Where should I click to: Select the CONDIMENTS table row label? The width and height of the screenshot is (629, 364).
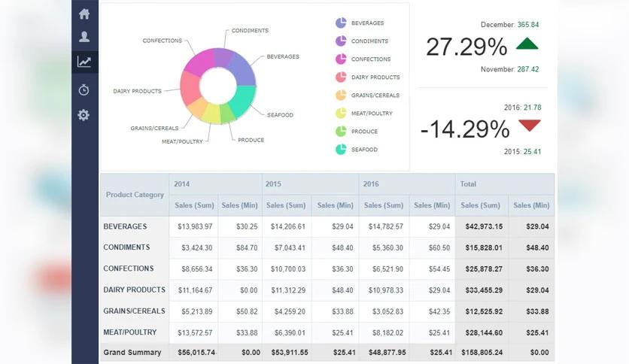[126, 247]
